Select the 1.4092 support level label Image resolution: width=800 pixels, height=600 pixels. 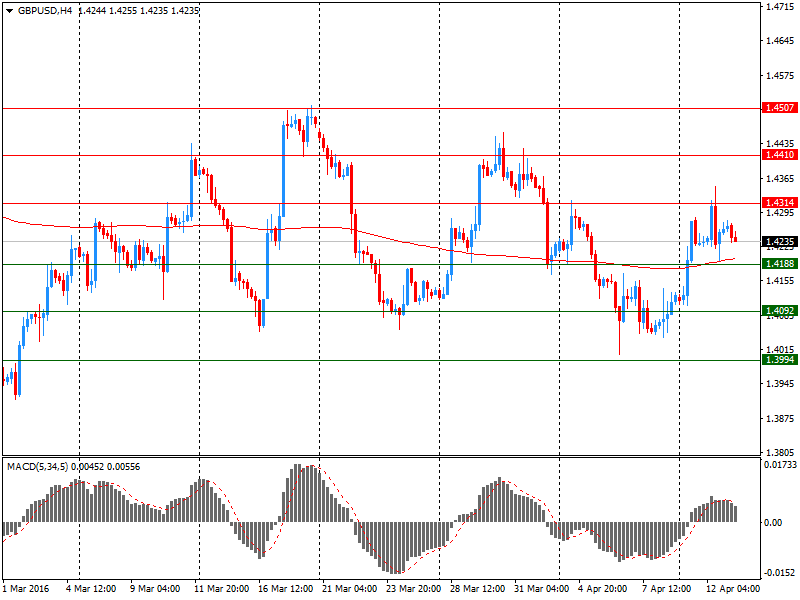[780, 311]
